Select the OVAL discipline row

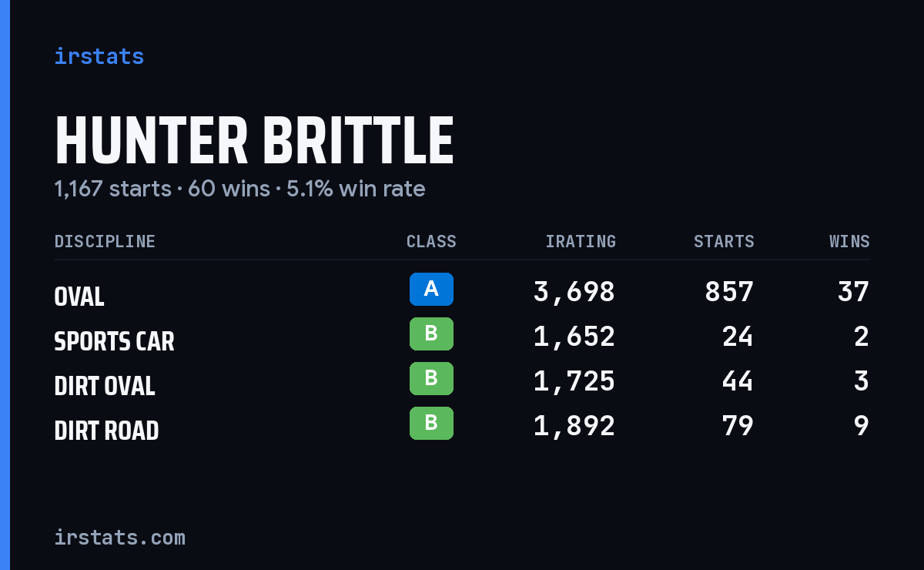pos(462,292)
